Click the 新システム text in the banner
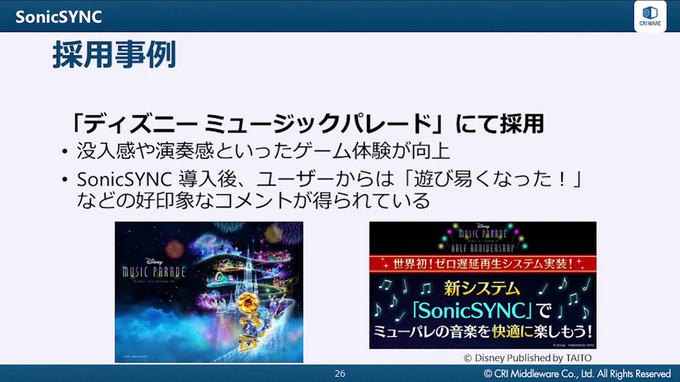The height and width of the screenshot is (382, 680). (x=481, y=288)
